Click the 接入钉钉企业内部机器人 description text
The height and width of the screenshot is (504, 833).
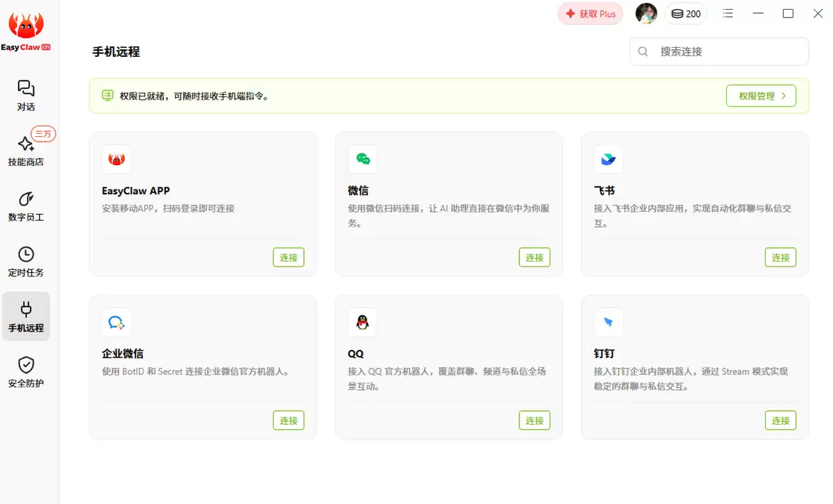tap(691, 379)
